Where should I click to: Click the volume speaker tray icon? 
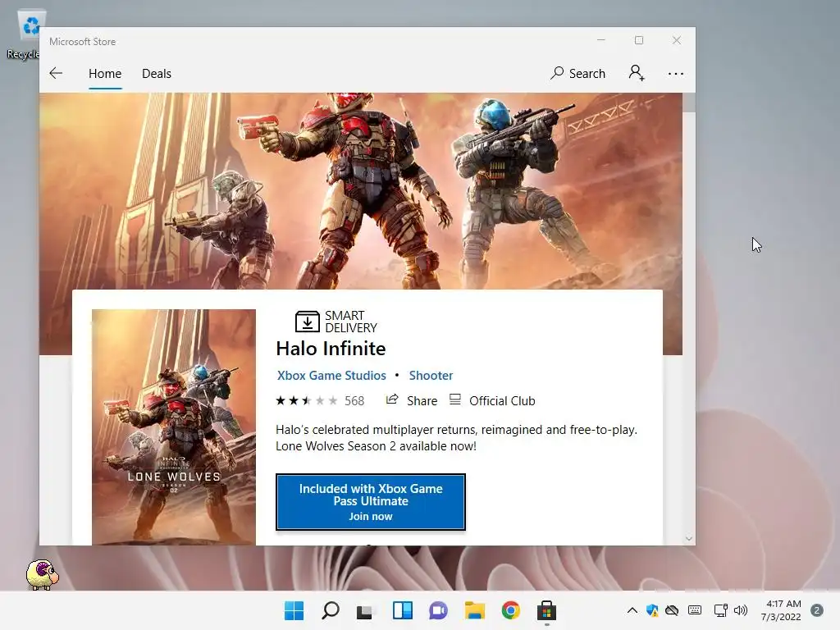coord(741,610)
